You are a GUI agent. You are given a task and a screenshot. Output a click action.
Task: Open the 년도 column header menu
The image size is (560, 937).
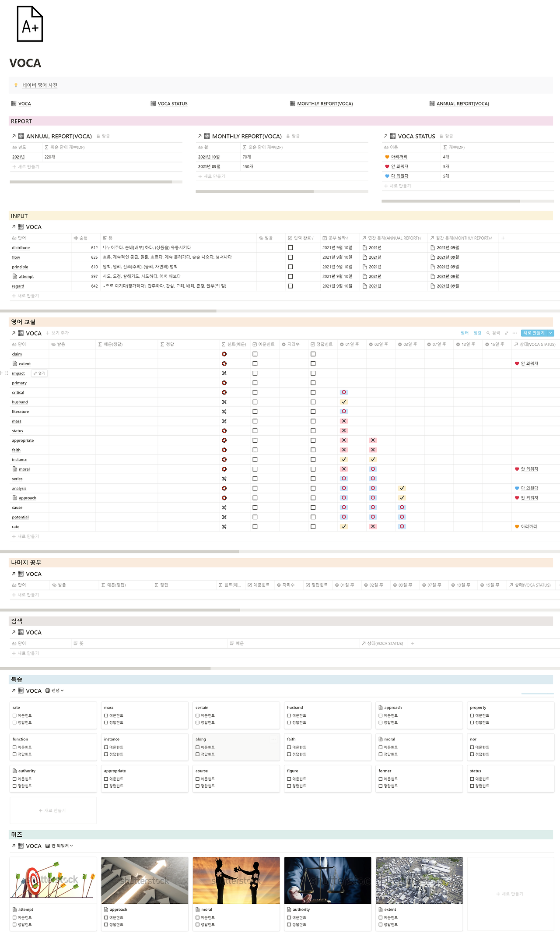pyautogui.click(x=26, y=147)
